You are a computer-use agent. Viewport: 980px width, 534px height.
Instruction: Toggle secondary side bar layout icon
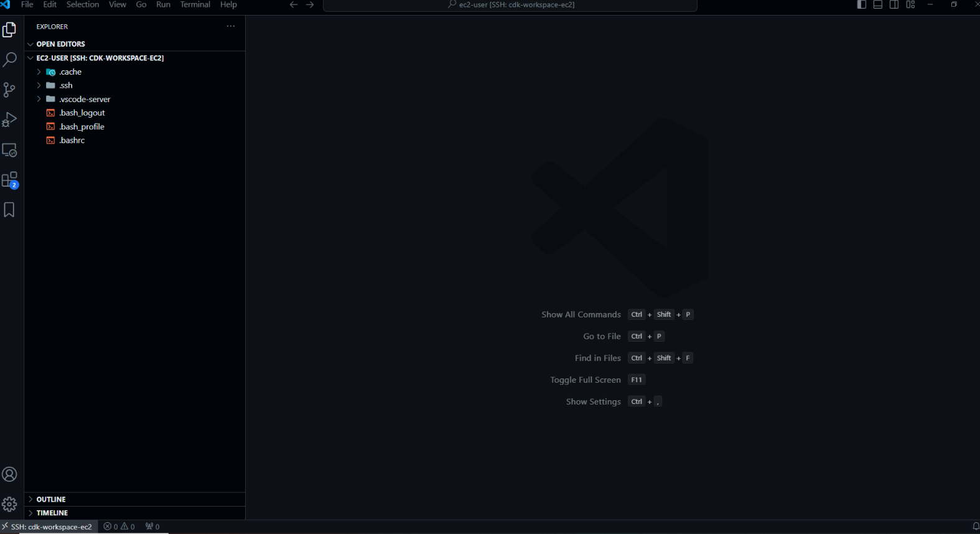pos(894,4)
